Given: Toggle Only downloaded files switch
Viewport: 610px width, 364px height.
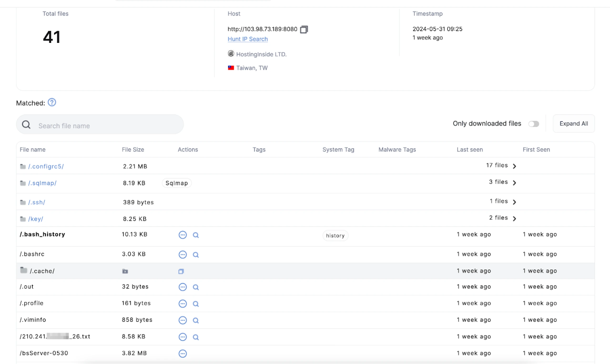Looking at the screenshot, I should [534, 124].
